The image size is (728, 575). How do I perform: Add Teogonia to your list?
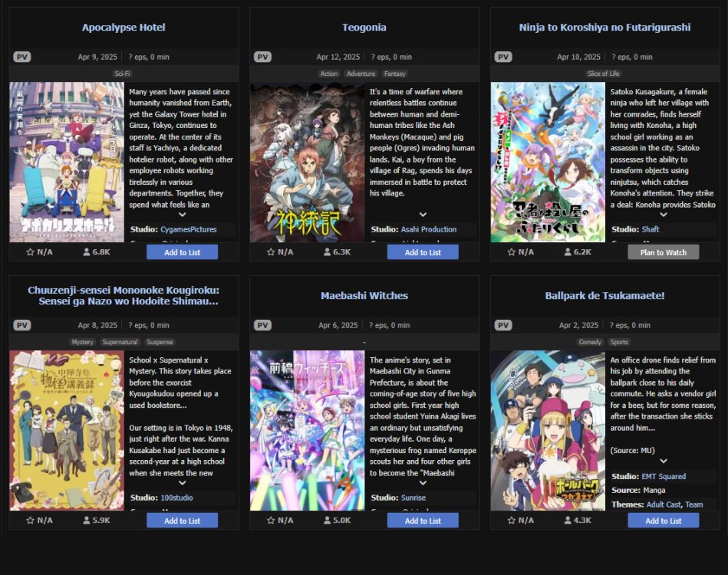[x=423, y=252]
